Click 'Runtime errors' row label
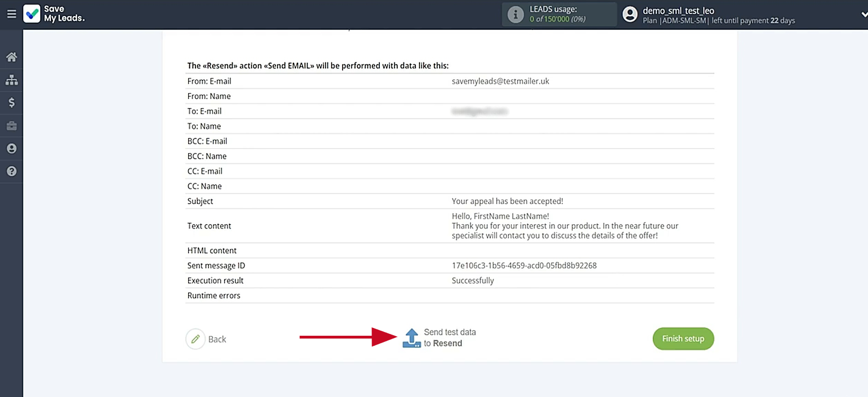Viewport: 868px width, 397px height. coord(213,296)
